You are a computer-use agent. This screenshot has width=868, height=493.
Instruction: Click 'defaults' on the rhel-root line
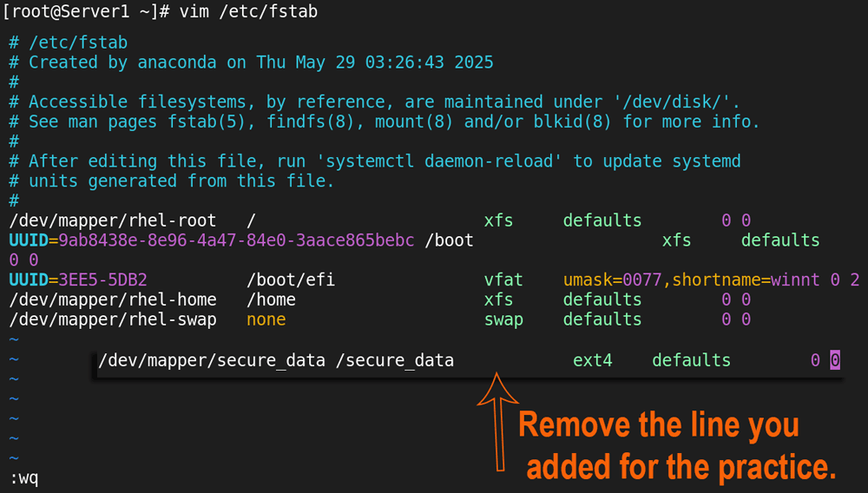coord(602,220)
